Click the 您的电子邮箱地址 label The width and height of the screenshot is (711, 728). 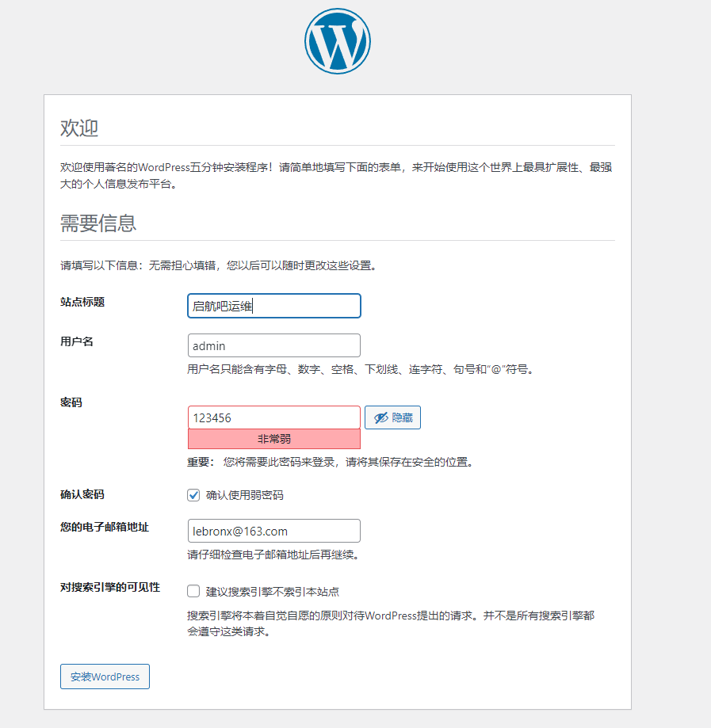(105, 527)
